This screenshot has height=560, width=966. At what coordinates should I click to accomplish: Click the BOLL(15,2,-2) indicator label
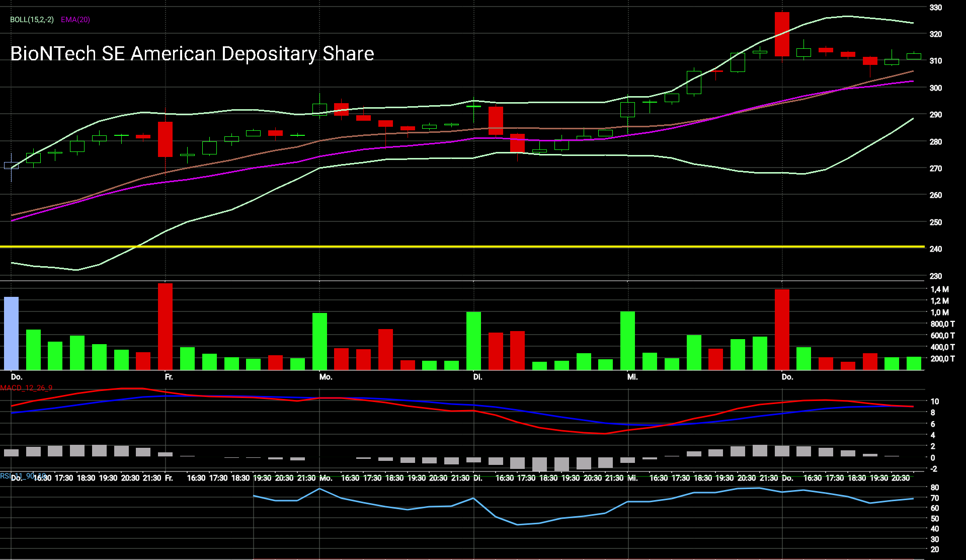coord(32,20)
